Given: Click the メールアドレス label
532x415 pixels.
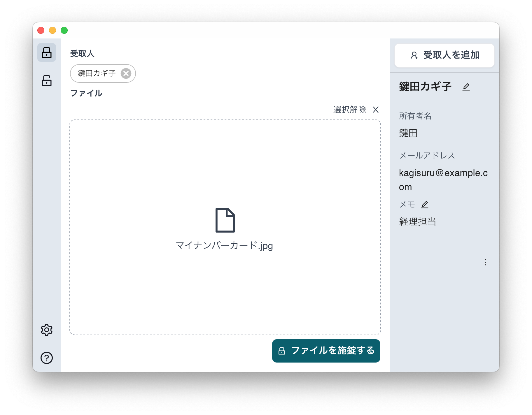Looking at the screenshot, I should (x=427, y=155).
